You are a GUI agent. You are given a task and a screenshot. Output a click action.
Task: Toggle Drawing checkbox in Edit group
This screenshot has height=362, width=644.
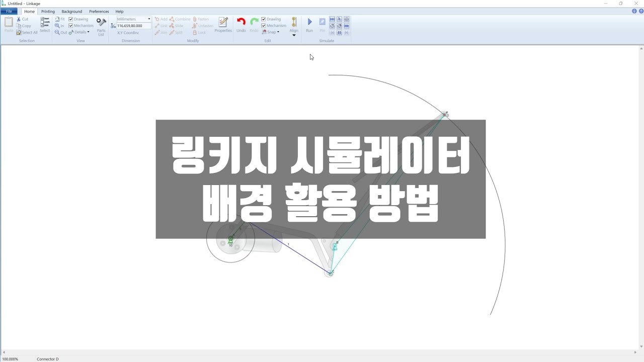pyautogui.click(x=264, y=19)
